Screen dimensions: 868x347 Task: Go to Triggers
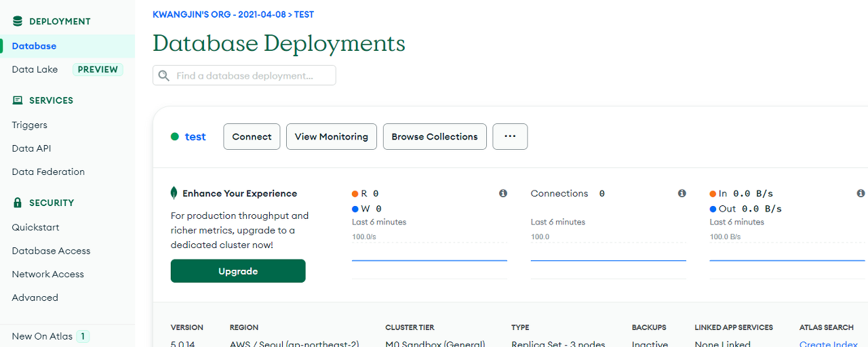(30, 125)
